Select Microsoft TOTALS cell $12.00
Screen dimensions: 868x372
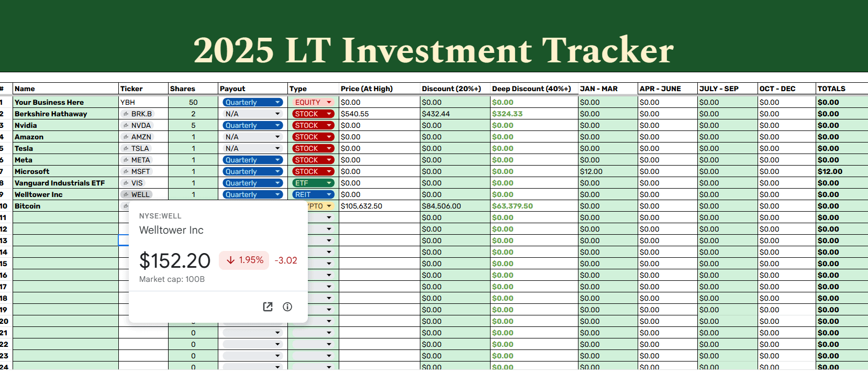coord(842,171)
